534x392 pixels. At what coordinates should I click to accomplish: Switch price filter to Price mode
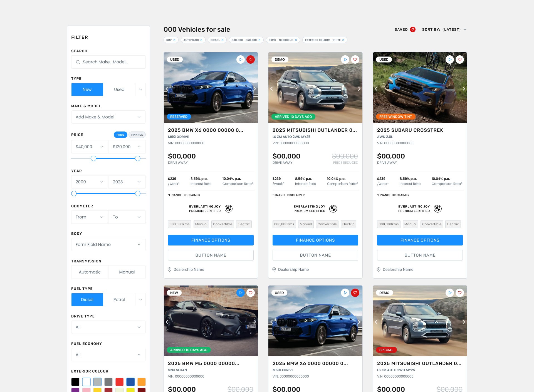[x=120, y=135]
